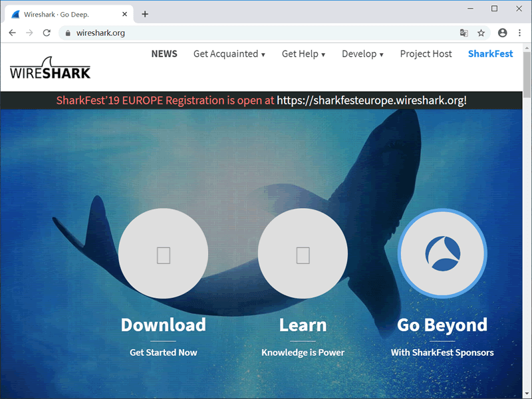Click the Download circle icon
Image resolution: width=532 pixels, height=399 pixels.
pos(164,254)
